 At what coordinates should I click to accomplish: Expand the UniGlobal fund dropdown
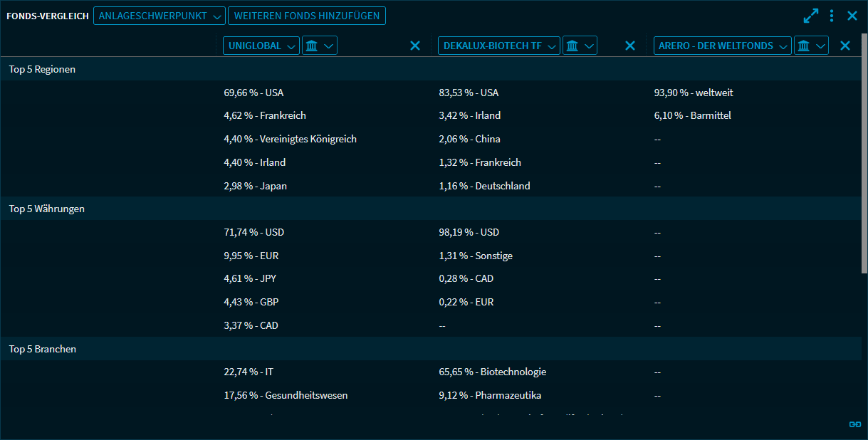click(261, 46)
